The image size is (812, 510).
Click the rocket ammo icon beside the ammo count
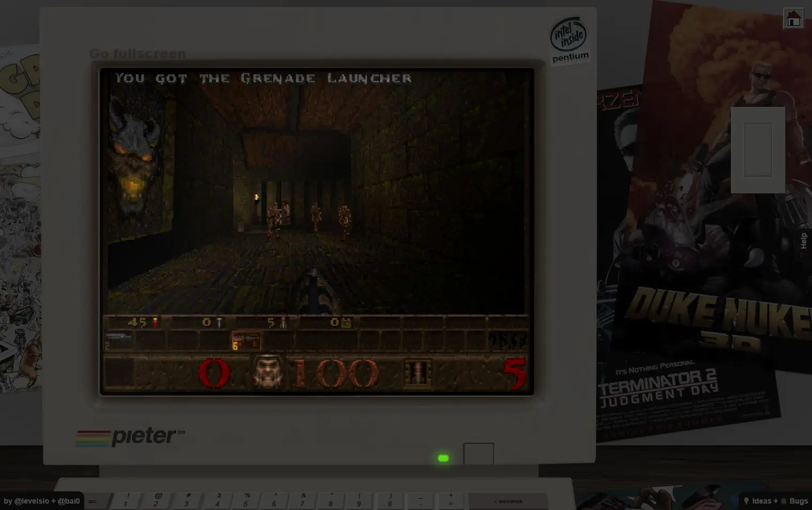click(417, 372)
